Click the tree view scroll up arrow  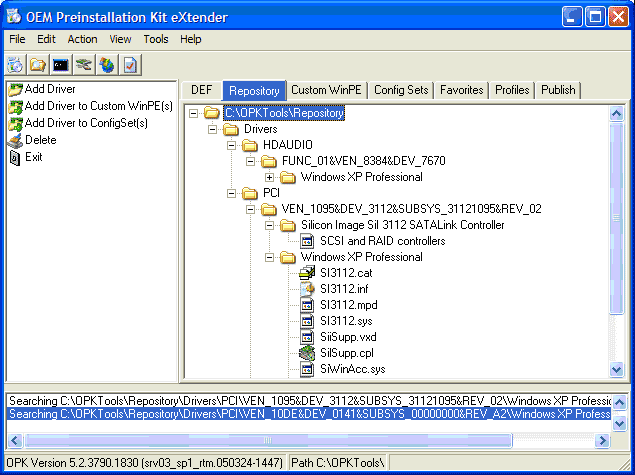coord(616,114)
